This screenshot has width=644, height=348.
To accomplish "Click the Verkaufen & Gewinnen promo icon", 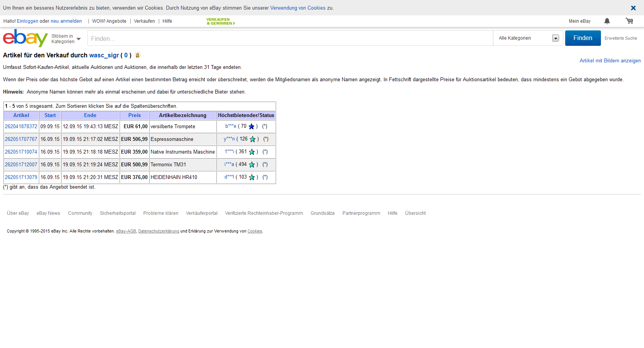I will (220, 21).
